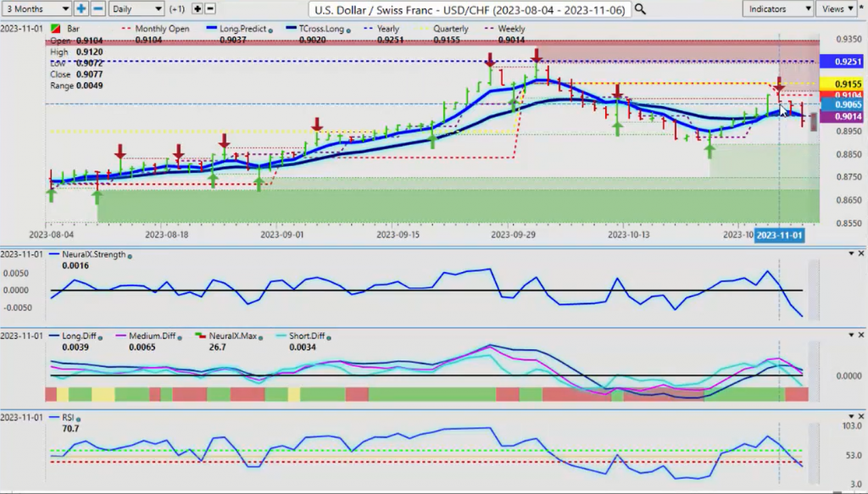Click the Long.Diff legend label

pos(79,336)
